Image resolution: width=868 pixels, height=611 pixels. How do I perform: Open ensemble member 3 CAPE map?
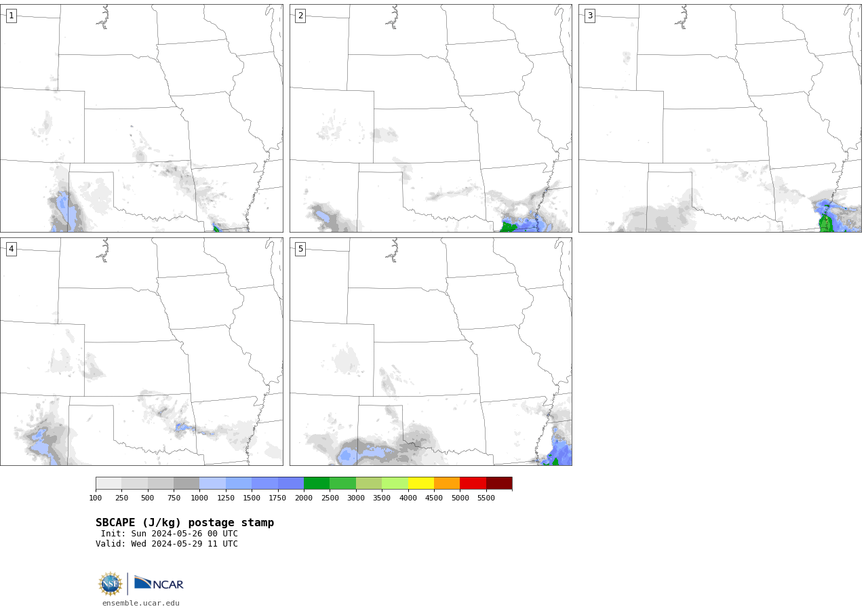click(720, 118)
